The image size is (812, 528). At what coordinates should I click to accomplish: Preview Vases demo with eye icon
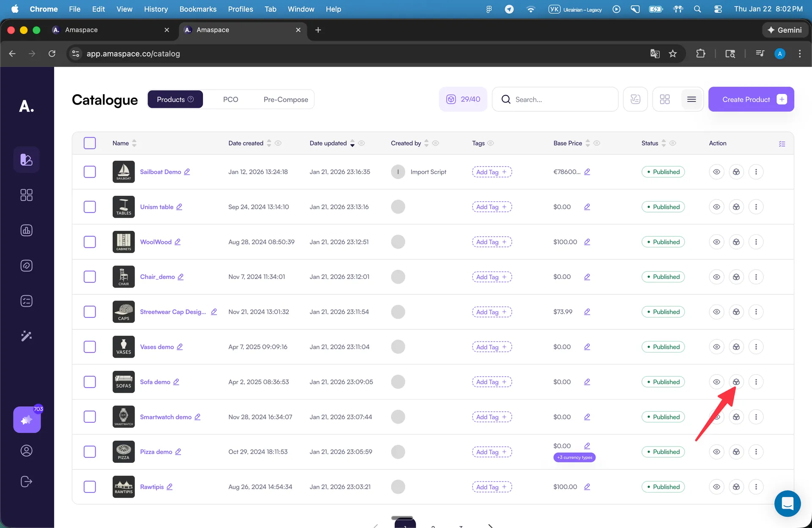point(716,347)
